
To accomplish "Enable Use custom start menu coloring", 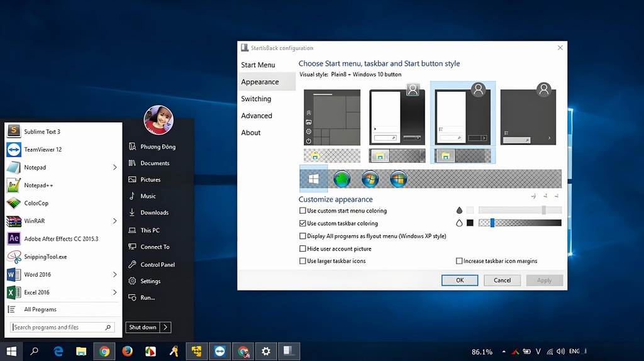I will tap(303, 211).
